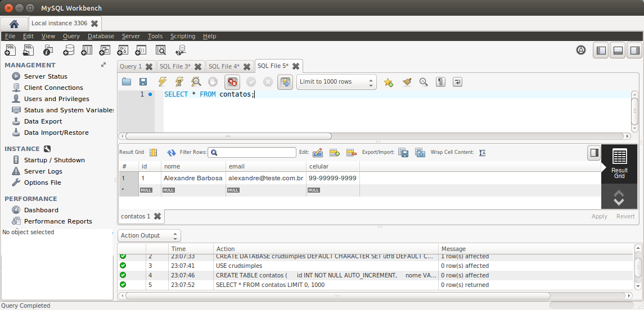Open the schema inspector icon
Screen dimensions: 644x310
48,50
